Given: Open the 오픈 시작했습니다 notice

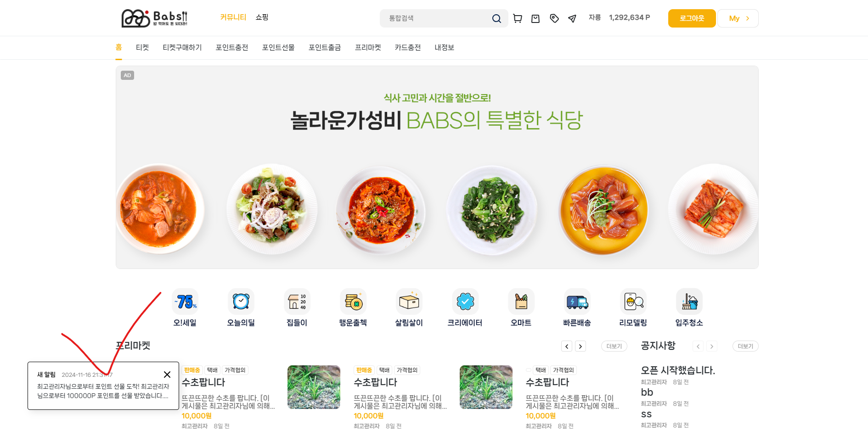Looking at the screenshot, I should click(678, 370).
